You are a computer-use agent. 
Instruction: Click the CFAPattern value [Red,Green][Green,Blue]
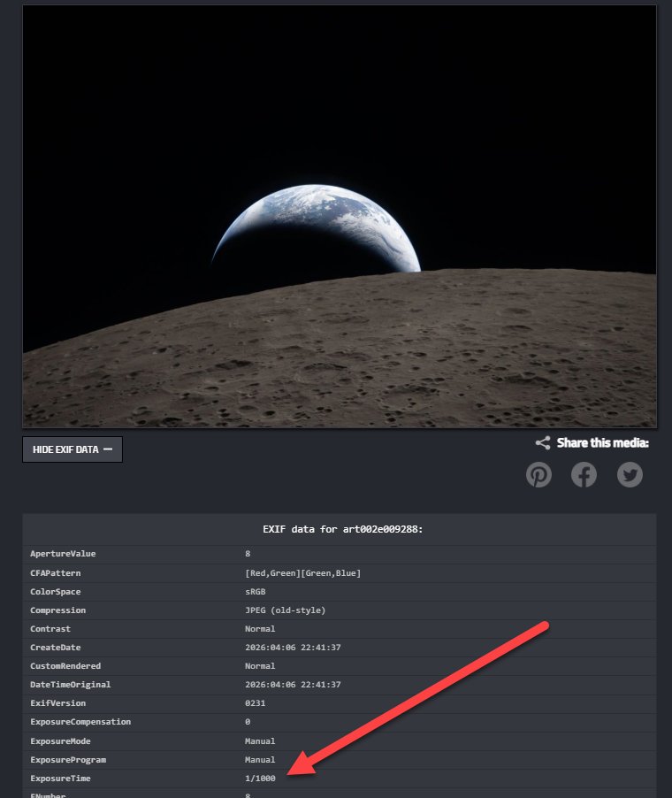(302, 573)
